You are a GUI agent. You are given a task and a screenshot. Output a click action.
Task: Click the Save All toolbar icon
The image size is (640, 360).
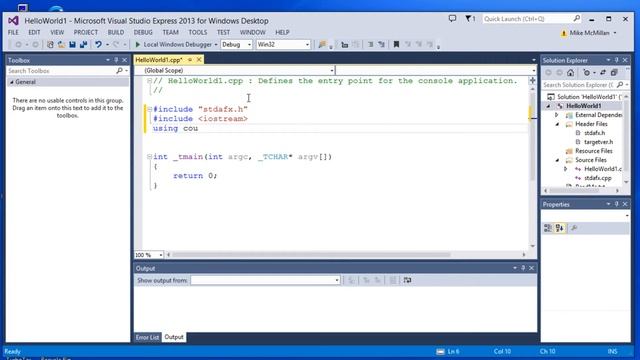click(x=84, y=44)
